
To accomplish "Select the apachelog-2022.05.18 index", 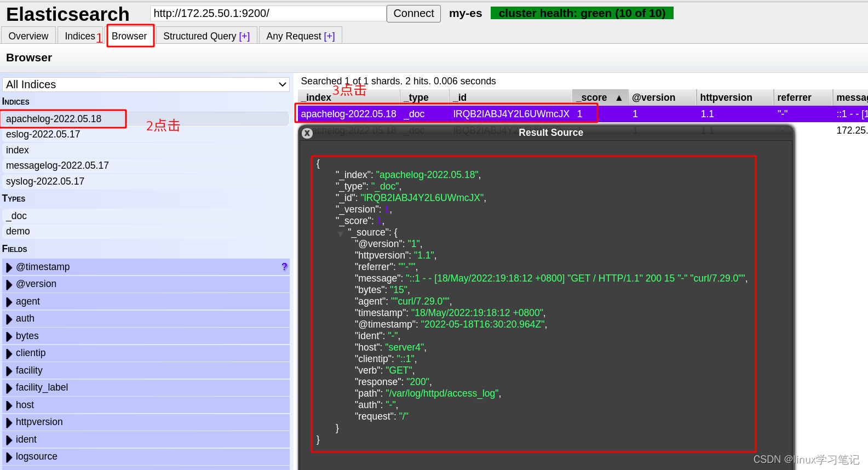I will click(x=146, y=119).
